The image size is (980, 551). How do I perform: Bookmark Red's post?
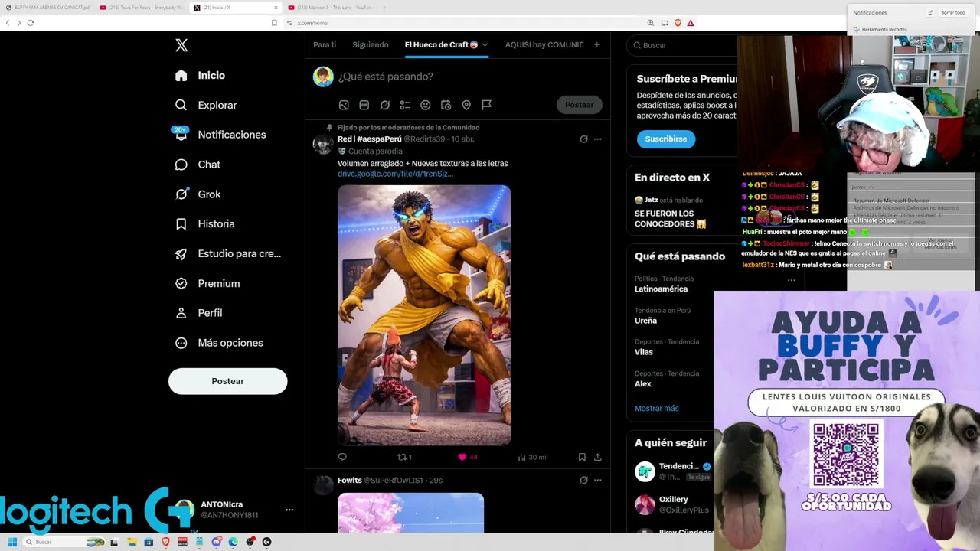point(582,457)
